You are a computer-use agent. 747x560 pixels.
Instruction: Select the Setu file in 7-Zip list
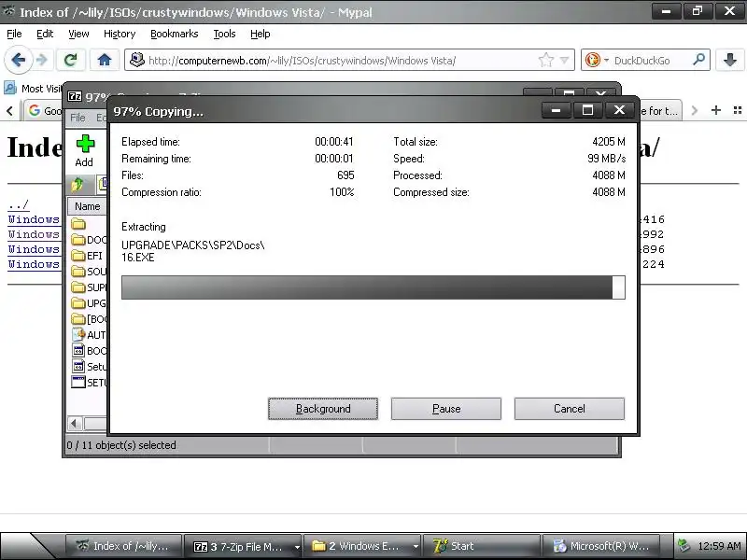[x=89, y=366]
